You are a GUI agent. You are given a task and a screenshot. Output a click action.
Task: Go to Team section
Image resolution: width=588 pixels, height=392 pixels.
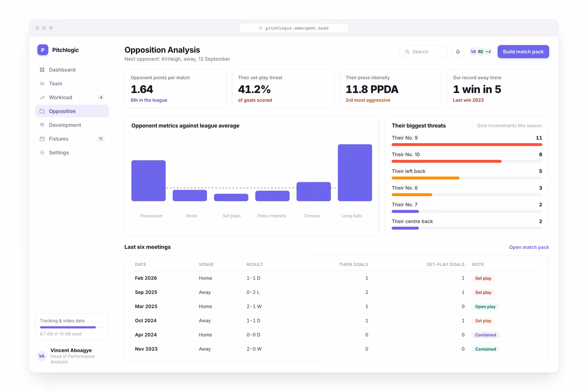(72, 84)
